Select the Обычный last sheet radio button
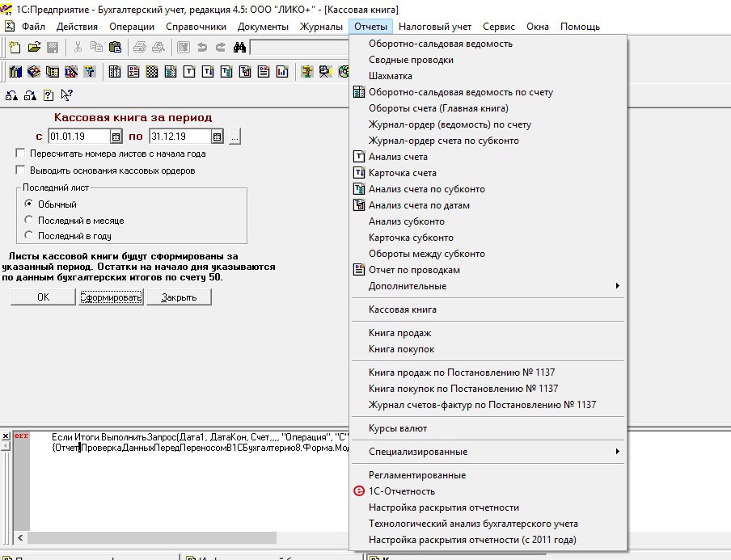731x560 pixels. [x=29, y=204]
